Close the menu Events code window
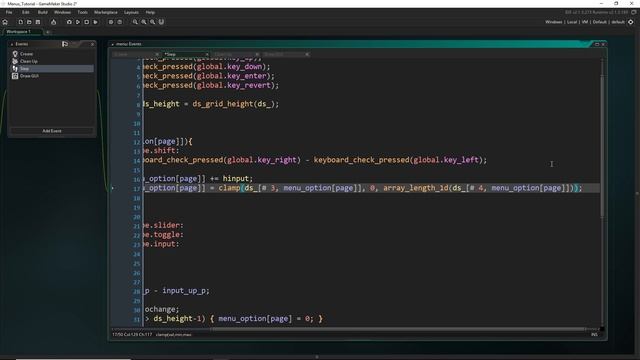640x360 pixels. click(603, 44)
